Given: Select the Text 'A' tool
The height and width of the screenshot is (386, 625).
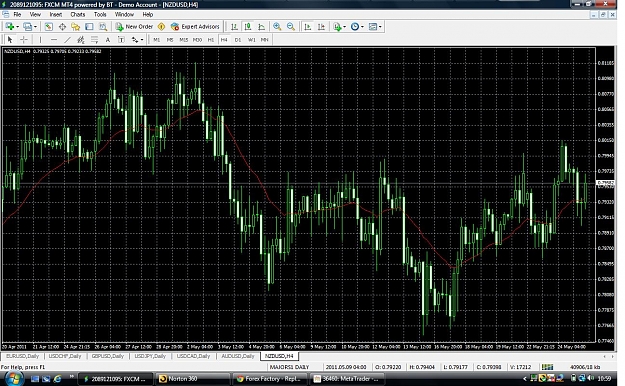Looking at the screenshot, I should (x=108, y=39).
